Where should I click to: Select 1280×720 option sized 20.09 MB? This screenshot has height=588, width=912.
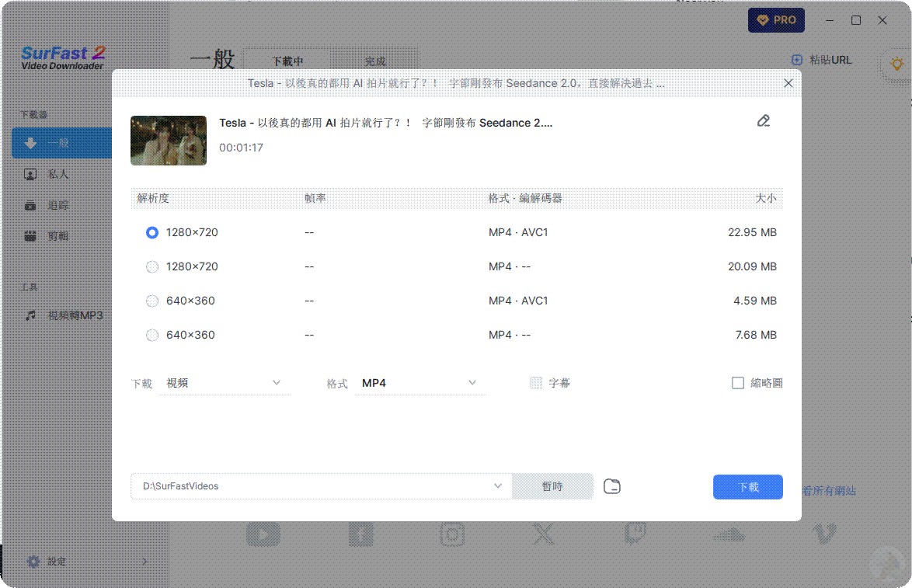[457, 266]
